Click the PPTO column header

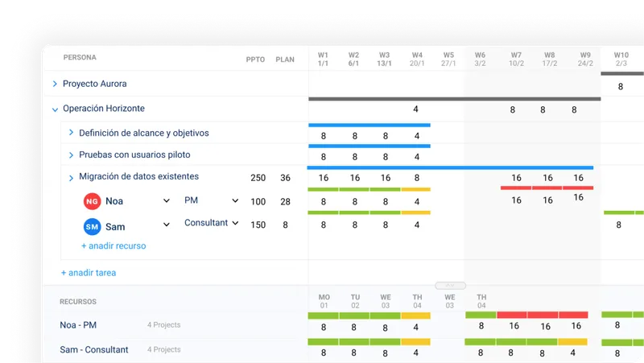coord(255,60)
